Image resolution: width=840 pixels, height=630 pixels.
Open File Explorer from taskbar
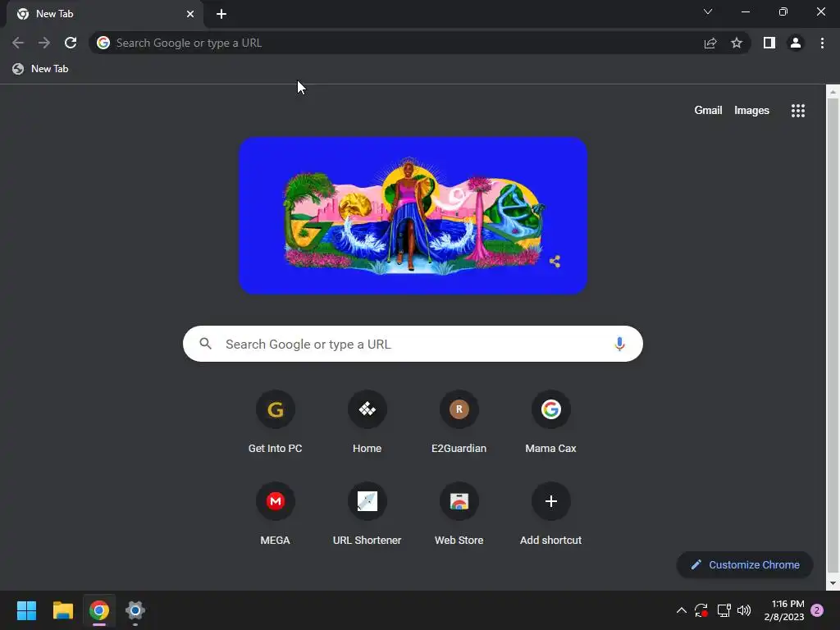pyautogui.click(x=62, y=610)
